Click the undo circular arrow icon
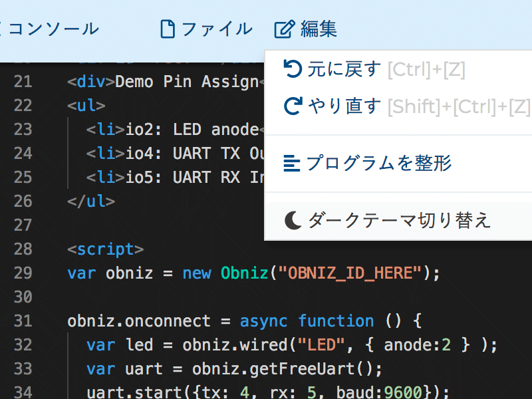The width and height of the screenshot is (532, 399). coord(293,68)
